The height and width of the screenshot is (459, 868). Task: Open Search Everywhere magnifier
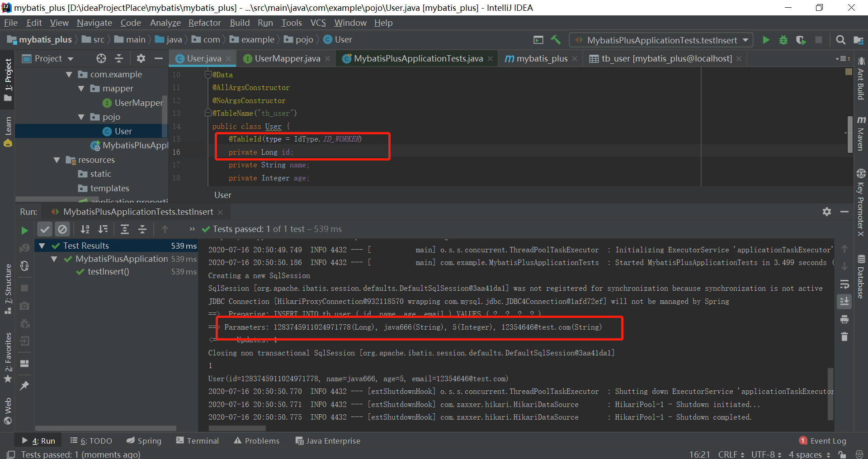(x=840, y=40)
